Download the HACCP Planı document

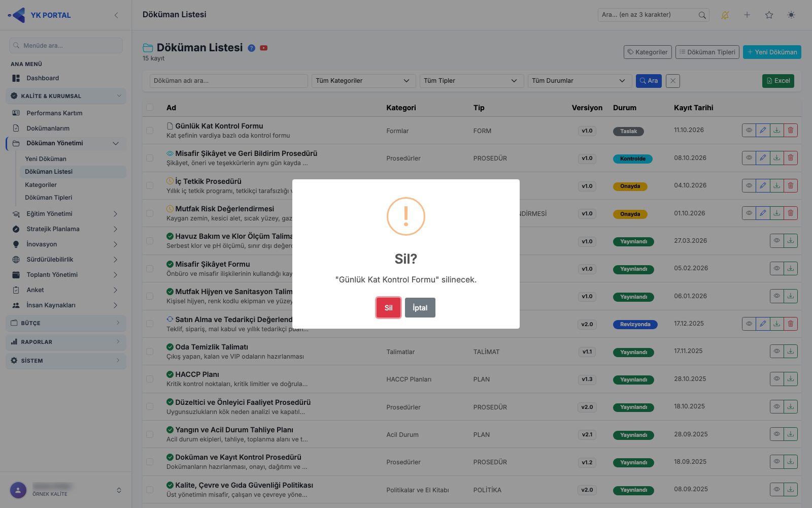791,379
